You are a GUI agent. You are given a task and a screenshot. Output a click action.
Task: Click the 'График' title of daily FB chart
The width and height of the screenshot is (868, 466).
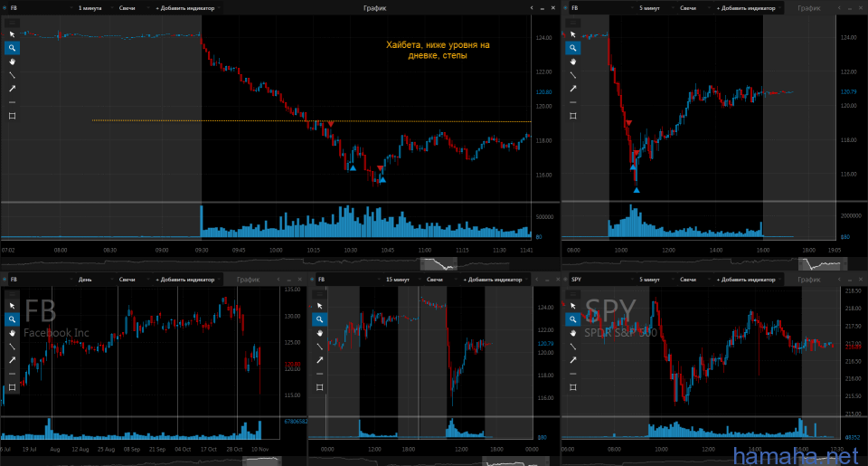coord(248,280)
